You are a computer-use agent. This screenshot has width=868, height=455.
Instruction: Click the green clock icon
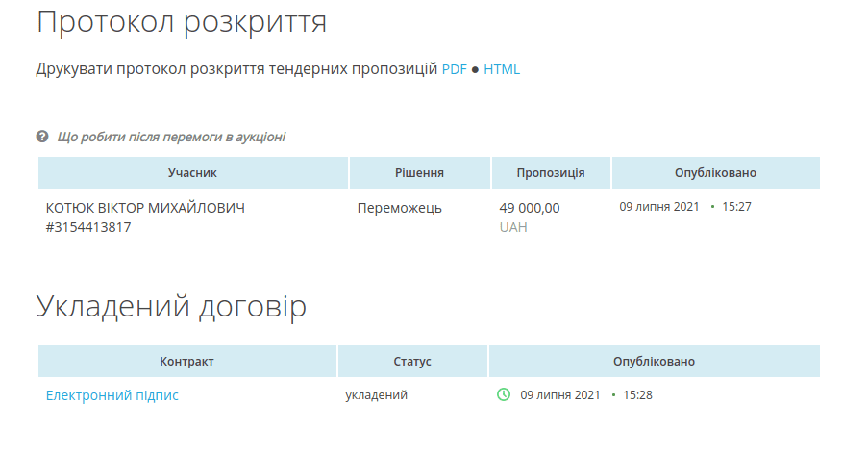coord(503,394)
